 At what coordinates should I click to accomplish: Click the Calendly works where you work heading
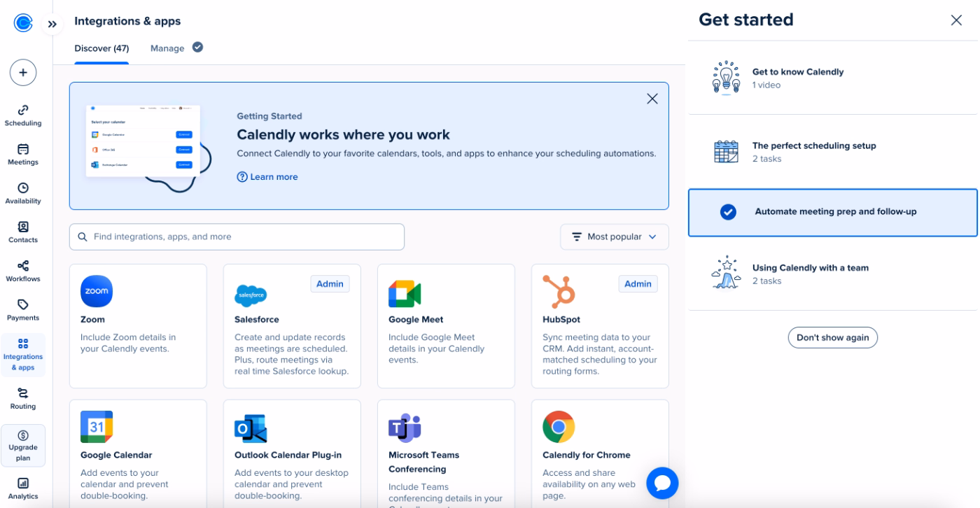343,134
